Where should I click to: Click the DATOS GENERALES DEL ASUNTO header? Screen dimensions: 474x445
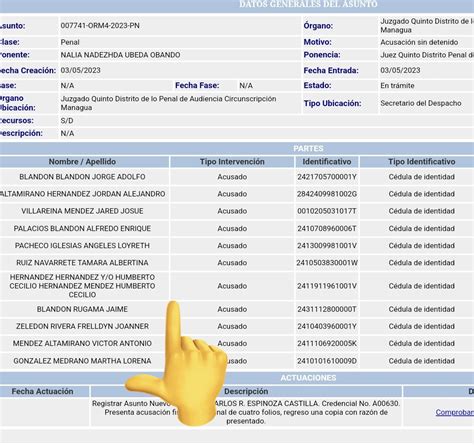click(x=308, y=4)
